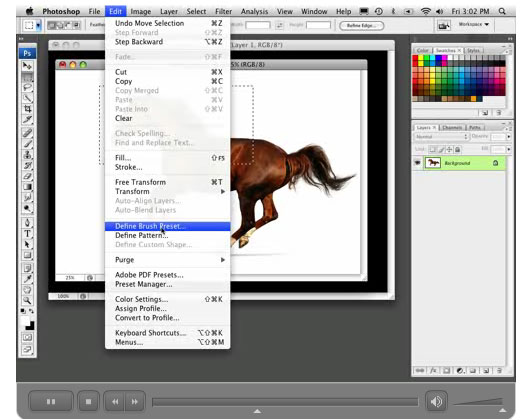
Task: Open the Opacity slider arrow
Action: [x=509, y=137]
